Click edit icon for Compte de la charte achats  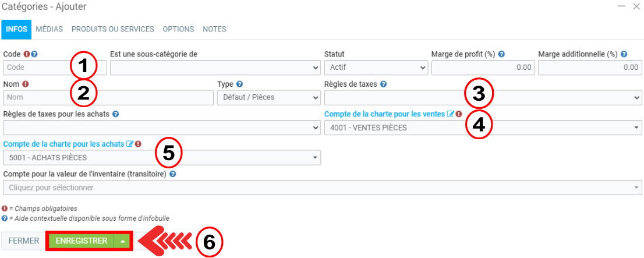click(x=129, y=144)
